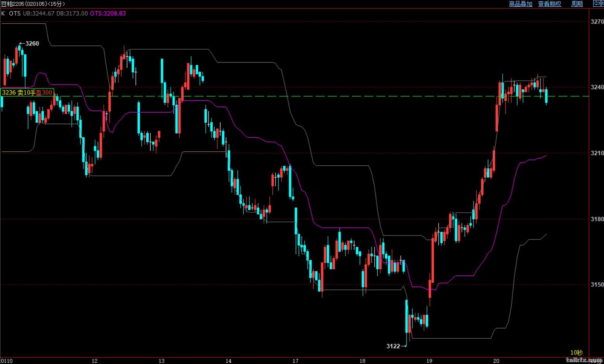This screenshot has width=604, height=364.
Task: Click date 18 on the time axis
Action: click(x=362, y=361)
